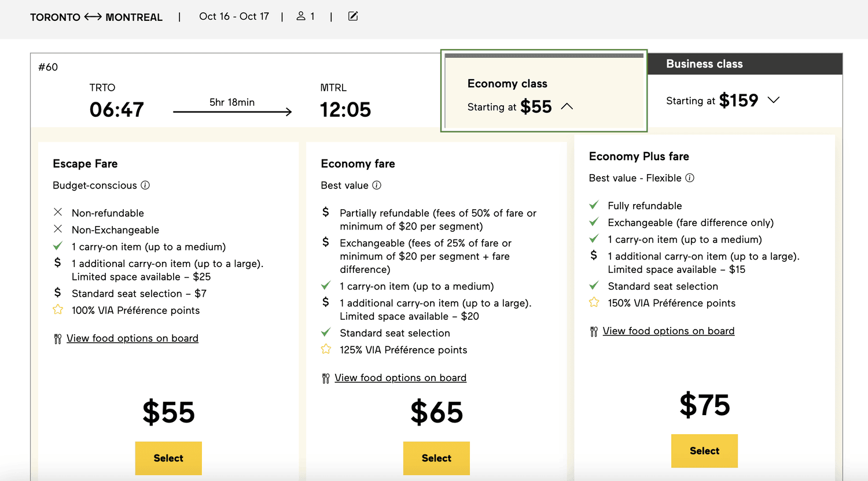Click the TRTO departure station code
868x481 pixels.
102,88
